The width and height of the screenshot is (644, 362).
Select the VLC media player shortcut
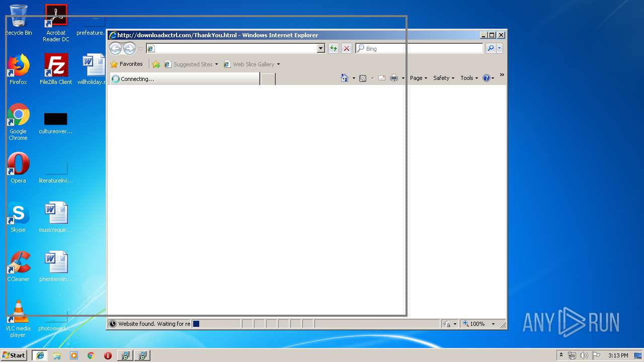(x=18, y=319)
